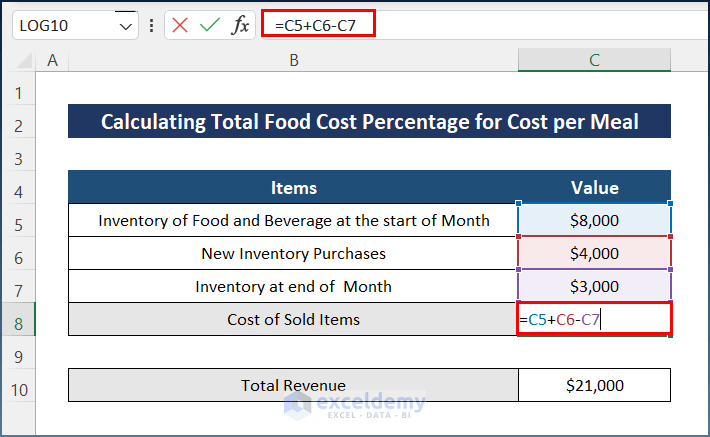
Task: Click the formula bar options dots
Action: point(151,25)
